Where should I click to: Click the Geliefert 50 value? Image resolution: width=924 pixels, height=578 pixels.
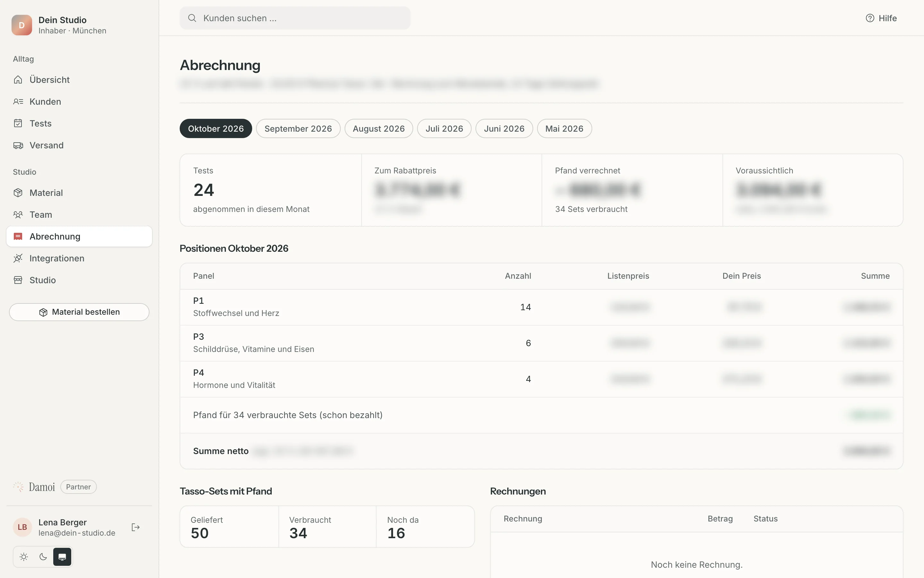click(x=200, y=533)
